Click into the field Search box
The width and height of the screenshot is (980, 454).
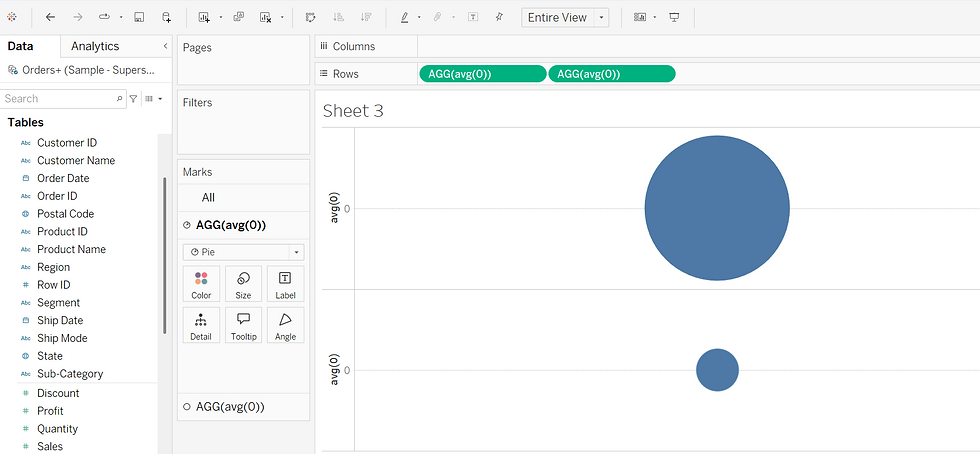(62, 99)
